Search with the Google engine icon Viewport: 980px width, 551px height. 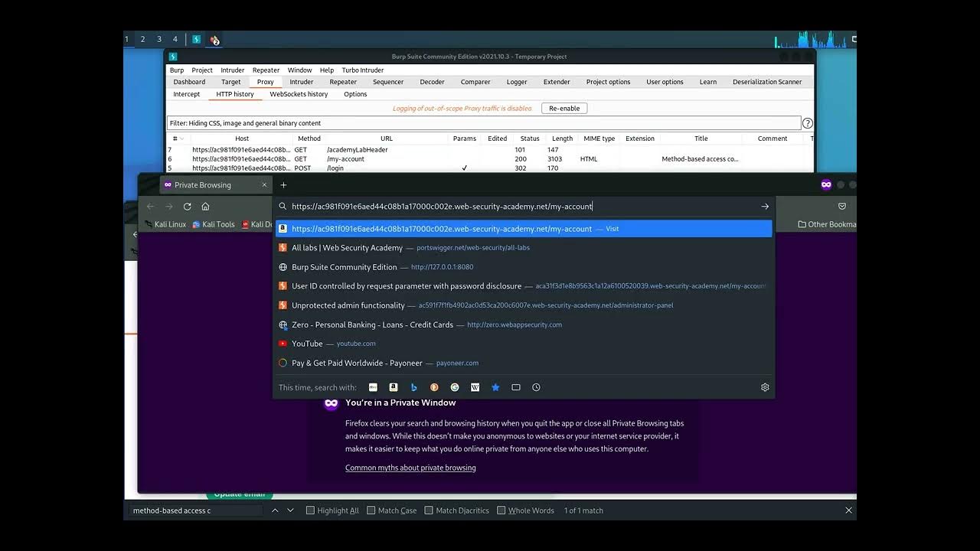click(x=455, y=387)
